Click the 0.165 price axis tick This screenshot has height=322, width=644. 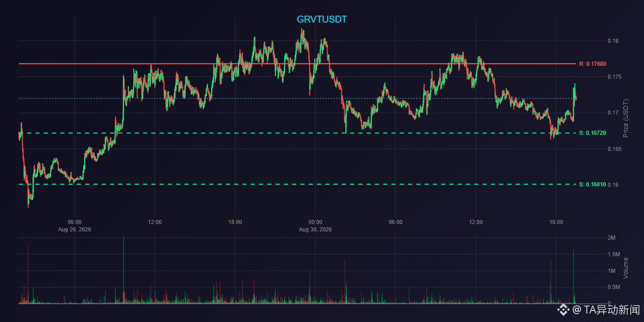pyautogui.click(x=615, y=149)
